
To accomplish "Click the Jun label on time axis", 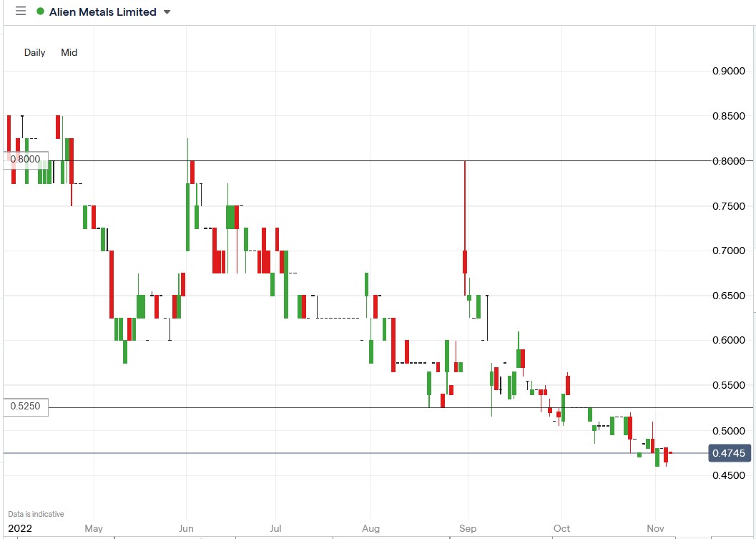I will click(186, 528).
